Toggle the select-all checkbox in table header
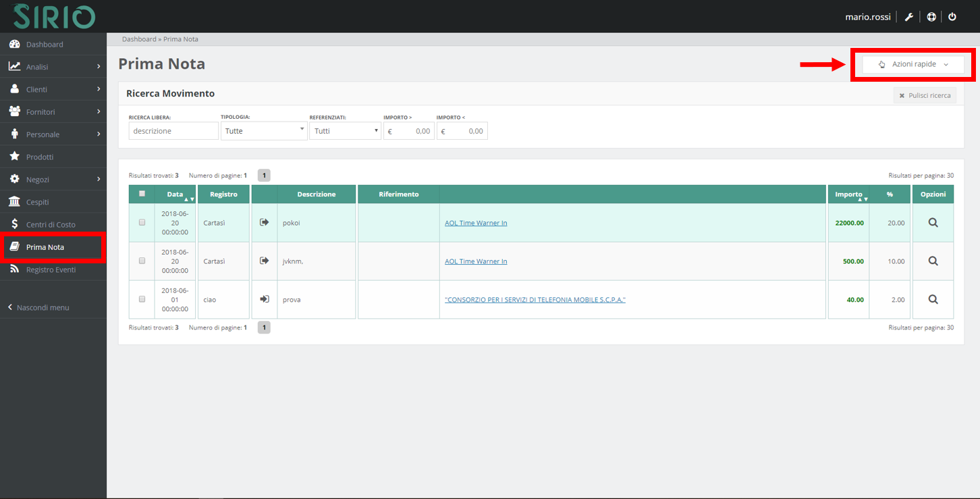Viewport: 980px width, 499px height. pyautogui.click(x=142, y=194)
